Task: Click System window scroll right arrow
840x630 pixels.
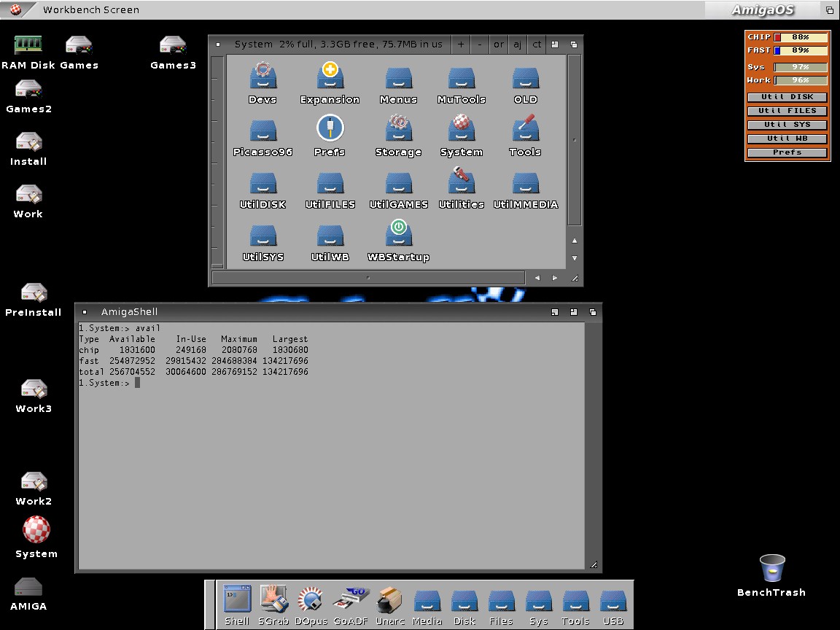Action: (x=554, y=278)
